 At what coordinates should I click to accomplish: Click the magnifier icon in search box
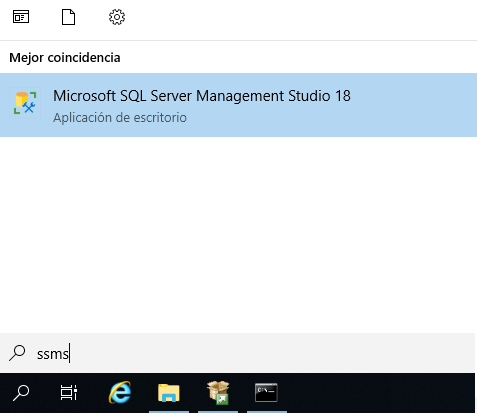tap(17, 353)
